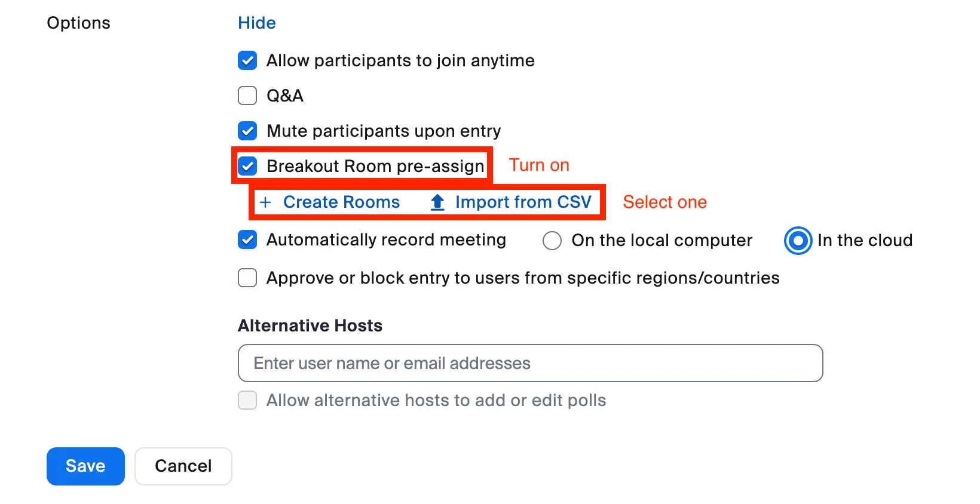The height and width of the screenshot is (504, 980).
Task: Choose the Import from CSV link
Action: tap(523, 202)
